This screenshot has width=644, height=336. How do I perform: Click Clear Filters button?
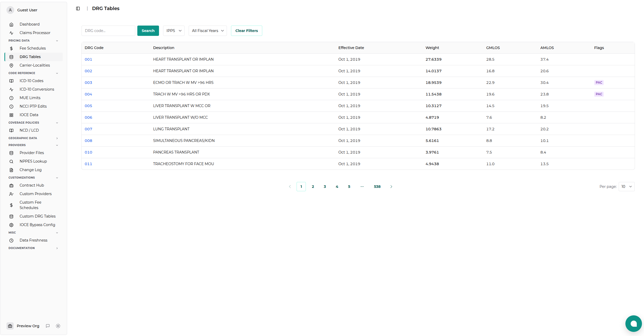pos(247,31)
